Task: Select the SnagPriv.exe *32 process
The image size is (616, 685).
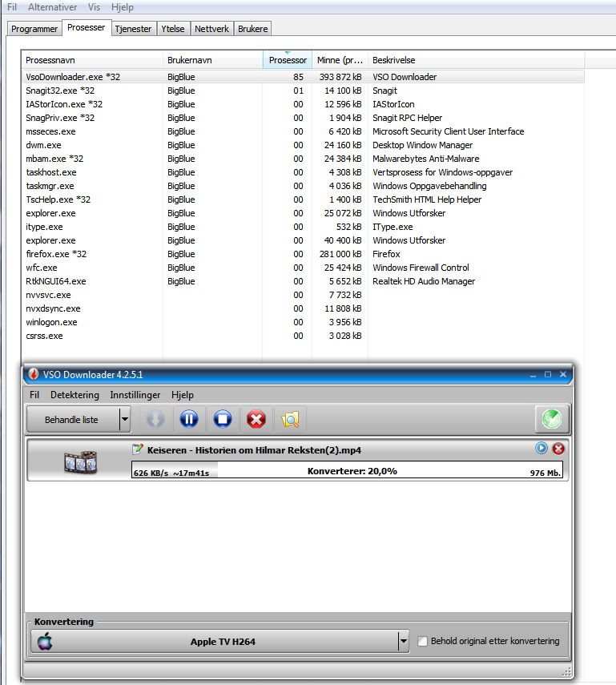Action: pos(303,118)
